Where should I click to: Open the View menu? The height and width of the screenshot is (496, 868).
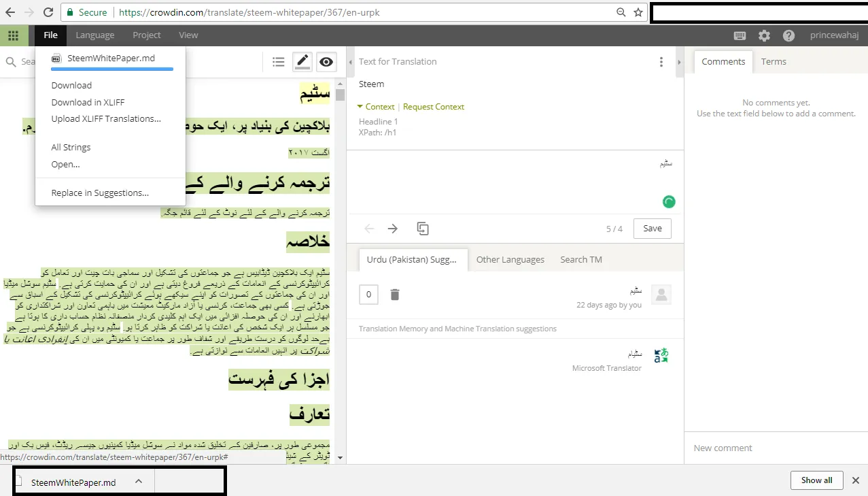(188, 35)
